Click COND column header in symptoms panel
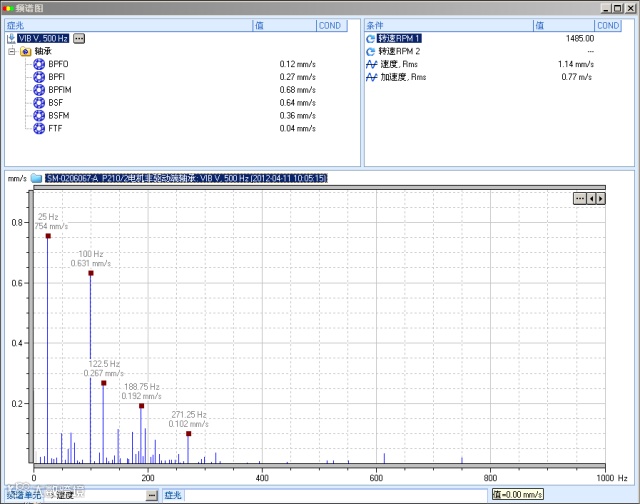The image size is (640, 504). (332, 26)
